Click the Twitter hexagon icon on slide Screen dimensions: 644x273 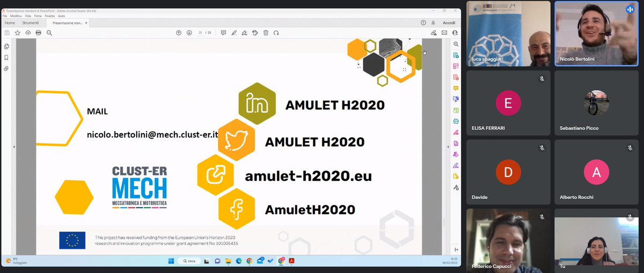(x=237, y=141)
